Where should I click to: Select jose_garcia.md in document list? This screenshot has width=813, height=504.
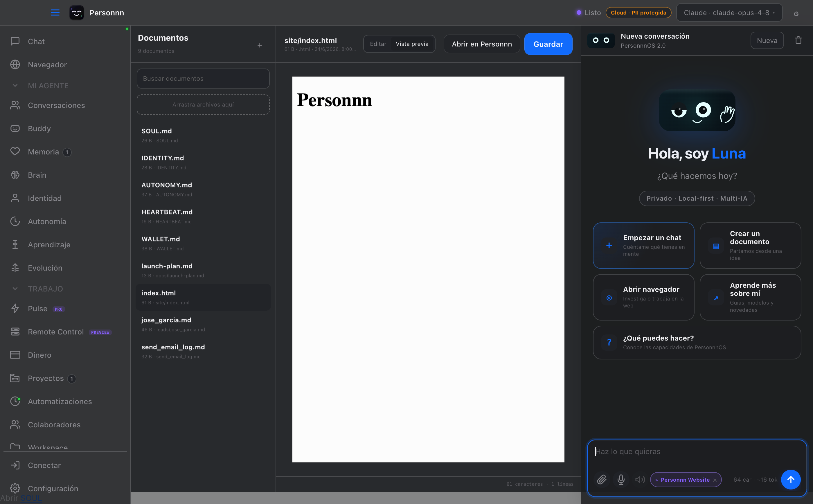pyautogui.click(x=203, y=324)
